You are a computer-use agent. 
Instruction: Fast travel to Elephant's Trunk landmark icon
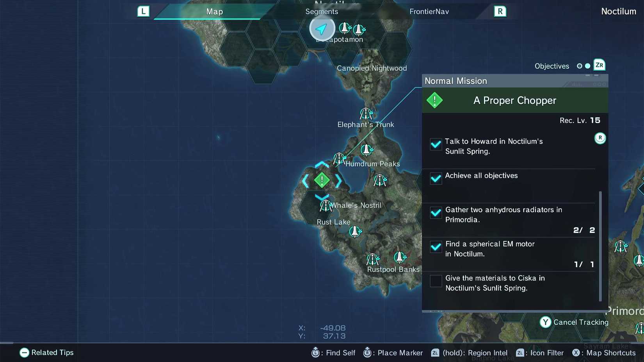pos(366,114)
